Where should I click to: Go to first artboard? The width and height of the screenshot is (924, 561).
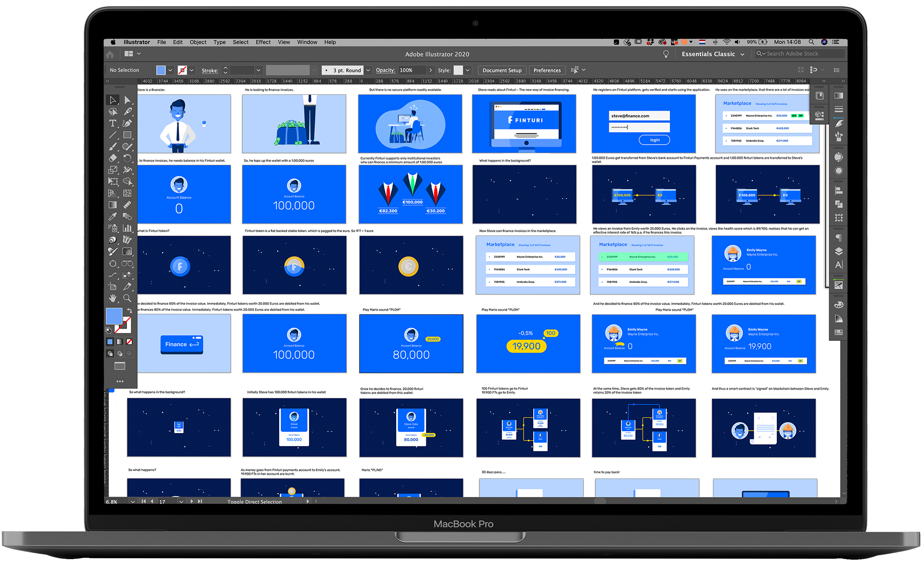[x=143, y=501]
